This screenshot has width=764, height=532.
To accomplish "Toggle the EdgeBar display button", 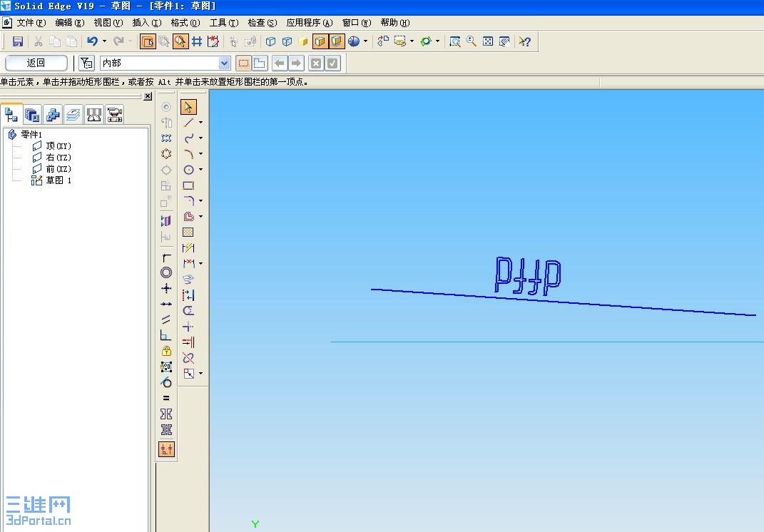I will click(x=148, y=41).
